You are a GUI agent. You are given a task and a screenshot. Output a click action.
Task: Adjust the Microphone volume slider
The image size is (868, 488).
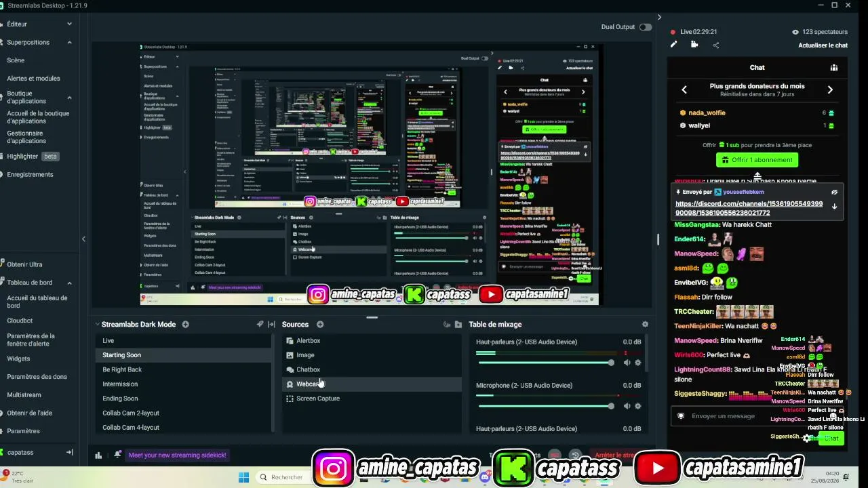pos(545,407)
